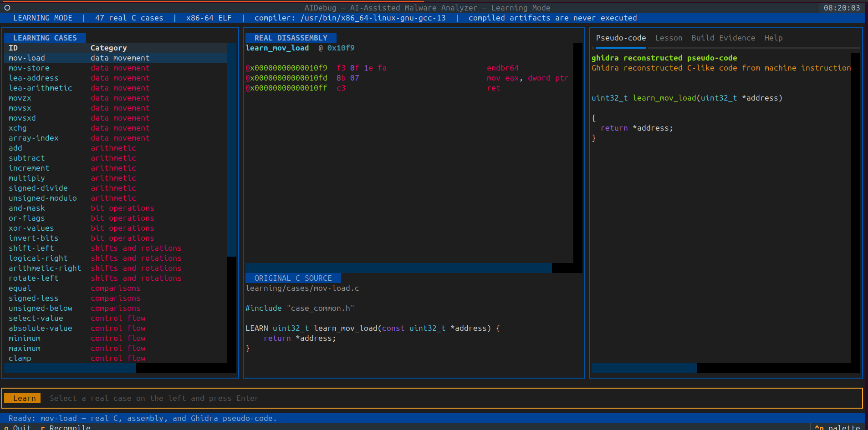Select the arithmetic-right case

point(116,268)
